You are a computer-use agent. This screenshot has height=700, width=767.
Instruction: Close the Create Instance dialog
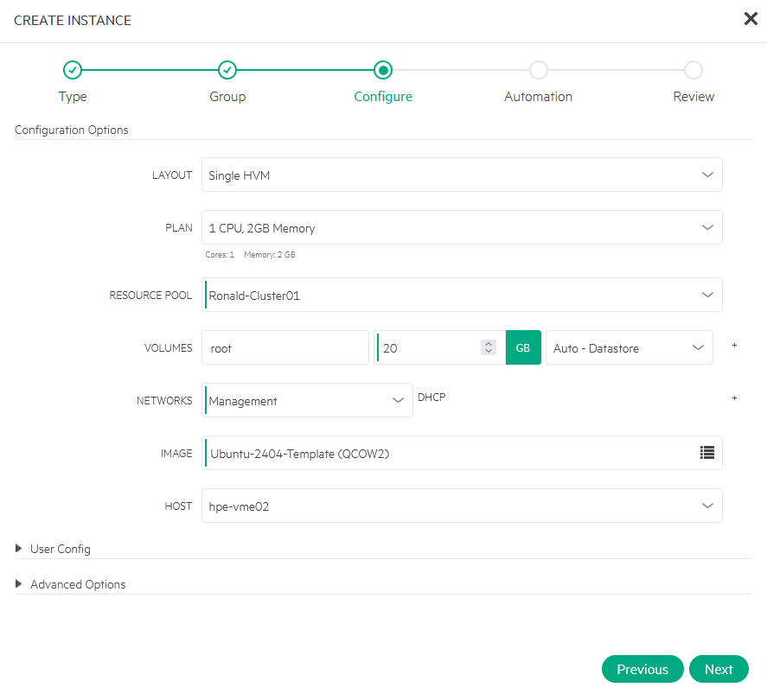click(750, 19)
